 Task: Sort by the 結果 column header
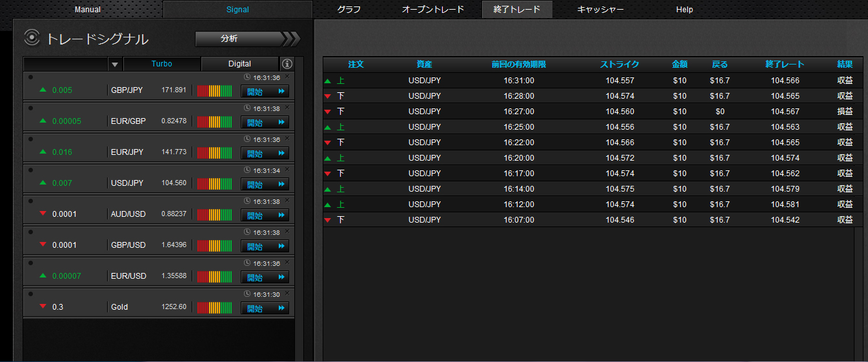click(845, 65)
